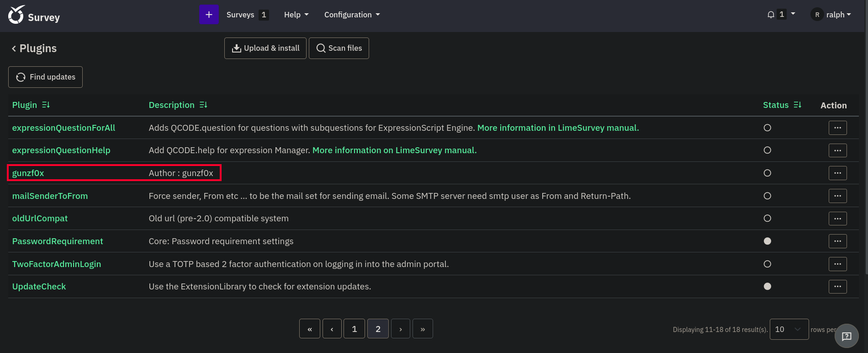Open the PasswordRequirement plugin link
The height and width of the screenshot is (353, 868).
(x=58, y=241)
